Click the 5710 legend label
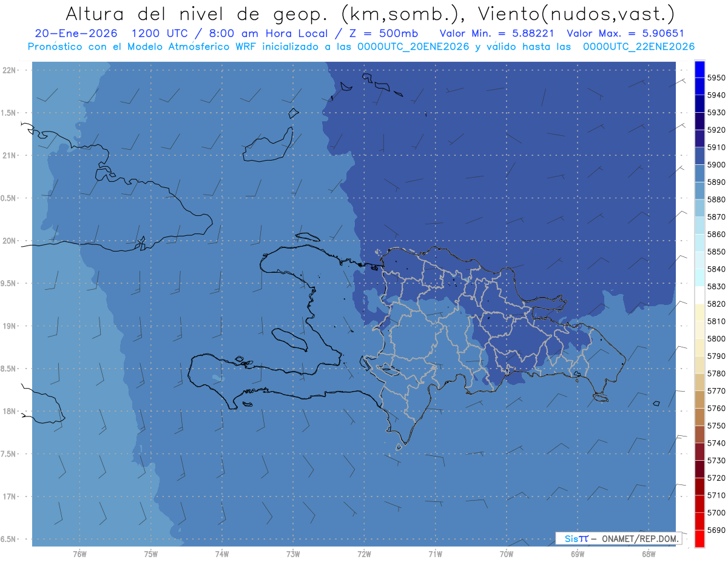 pyautogui.click(x=716, y=495)
